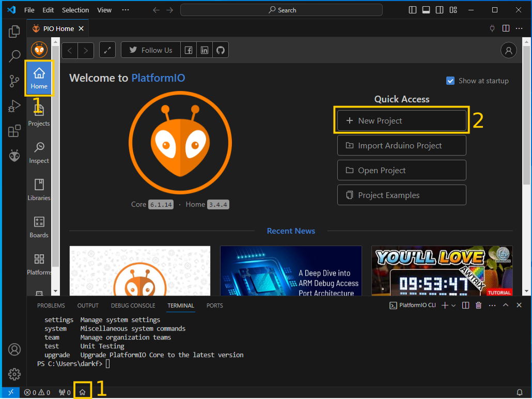Switch to the PORTS tab
532x399 pixels.
[215, 305]
